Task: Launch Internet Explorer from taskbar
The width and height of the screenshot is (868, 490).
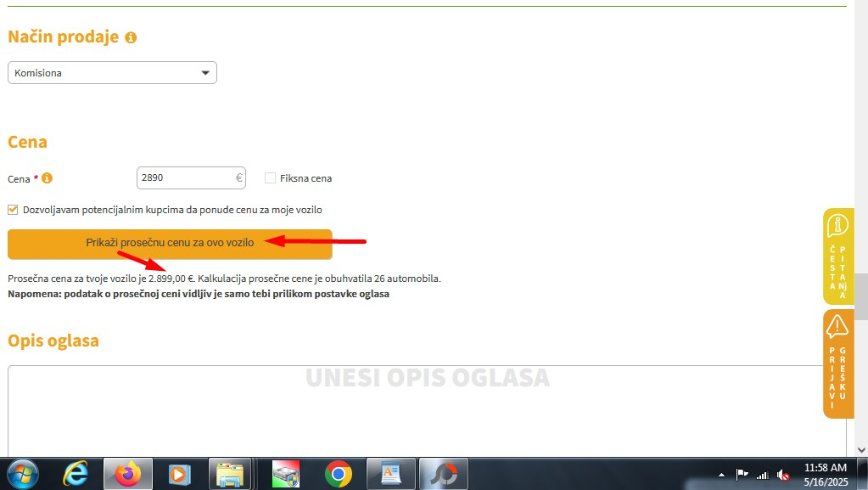Action: (76, 475)
